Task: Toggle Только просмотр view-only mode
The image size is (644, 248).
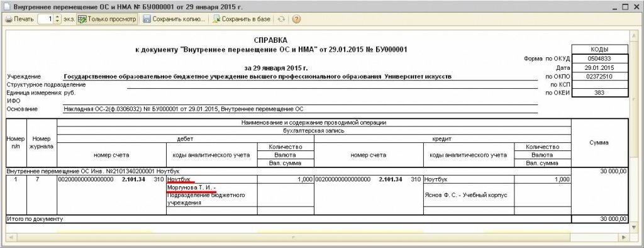Action: (x=107, y=19)
